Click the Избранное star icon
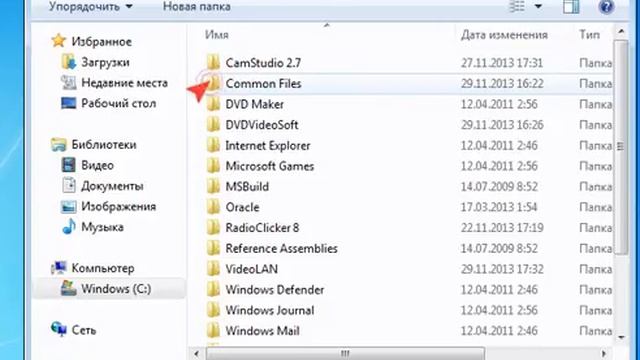640x360 pixels. tap(58, 41)
